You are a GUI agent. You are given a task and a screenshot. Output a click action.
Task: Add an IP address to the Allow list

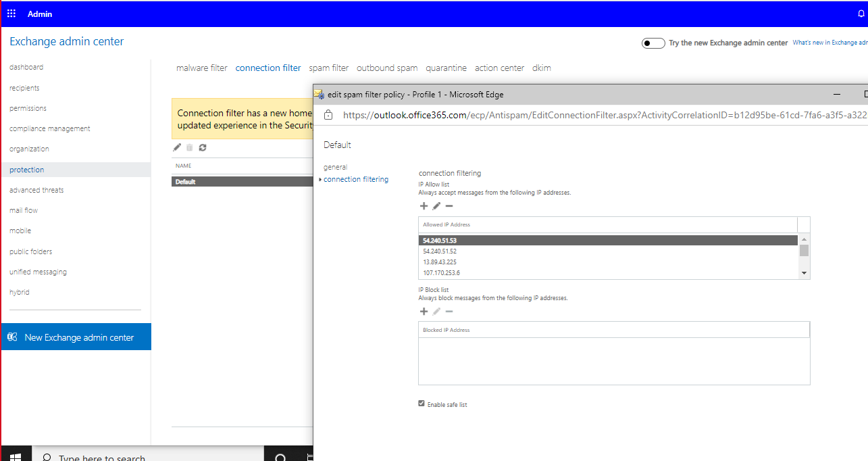click(x=424, y=206)
